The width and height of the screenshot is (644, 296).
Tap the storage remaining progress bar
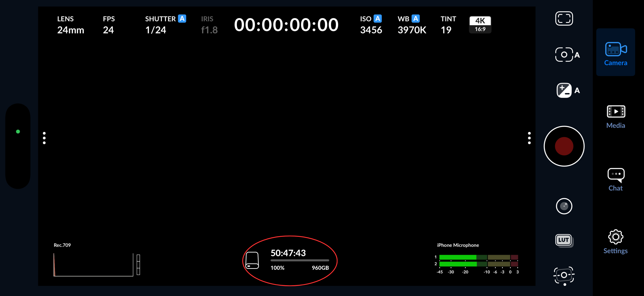(300, 260)
